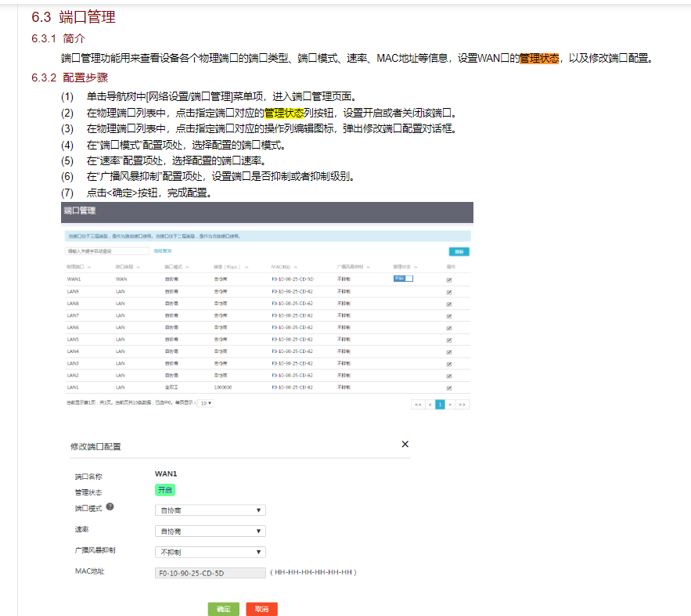Click yellow highlighted 管理状态 in step 2
The height and width of the screenshot is (616, 691).
click(284, 113)
